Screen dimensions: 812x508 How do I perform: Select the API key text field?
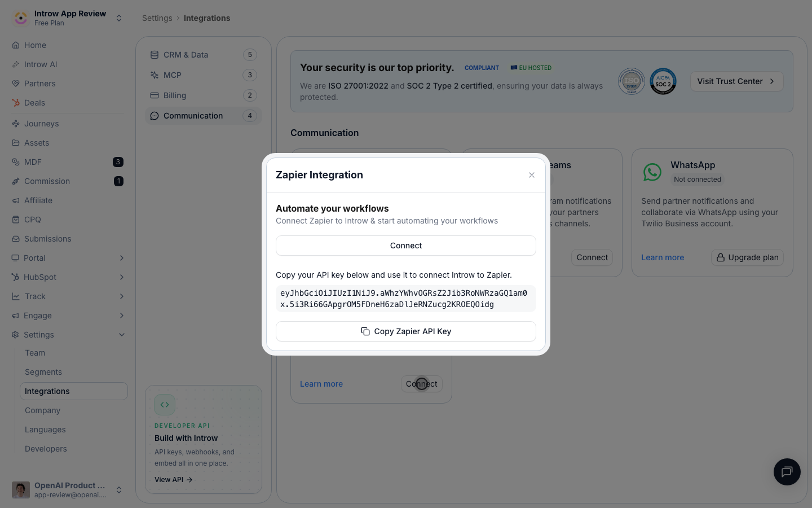(x=406, y=299)
